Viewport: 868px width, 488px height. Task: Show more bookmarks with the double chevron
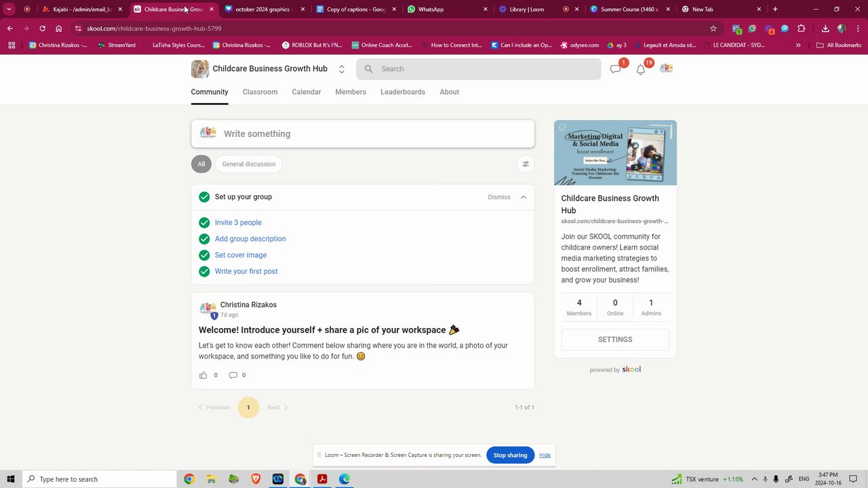pyautogui.click(x=798, y=45)
